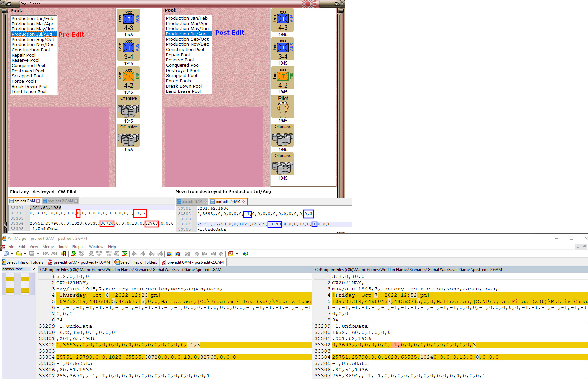Image resolution: width=588 pixels, height=379 pixels.
Task: Click Copy Right and Advance icon
Action: [152, 254]
